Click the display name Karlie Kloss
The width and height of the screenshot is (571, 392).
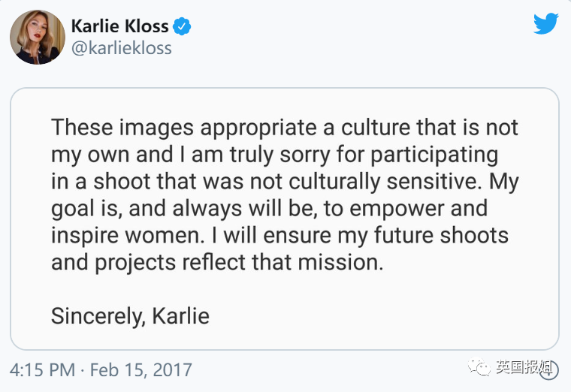(121, 27)
